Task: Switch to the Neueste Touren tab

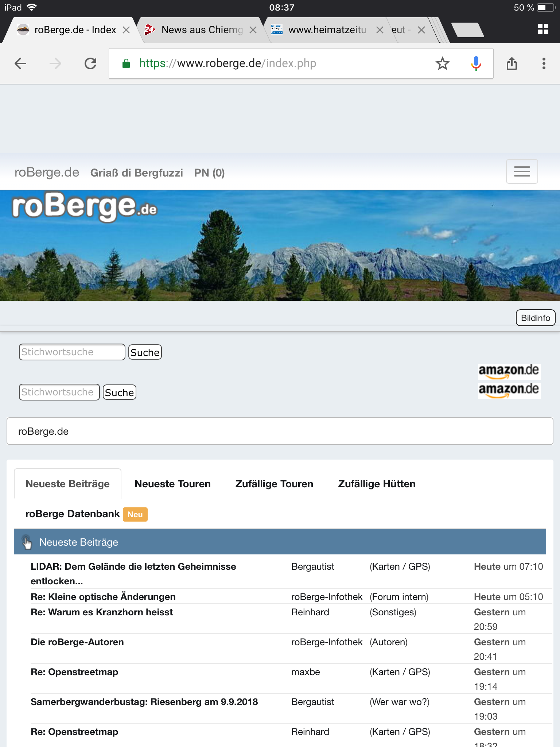Action: (172, 484)
